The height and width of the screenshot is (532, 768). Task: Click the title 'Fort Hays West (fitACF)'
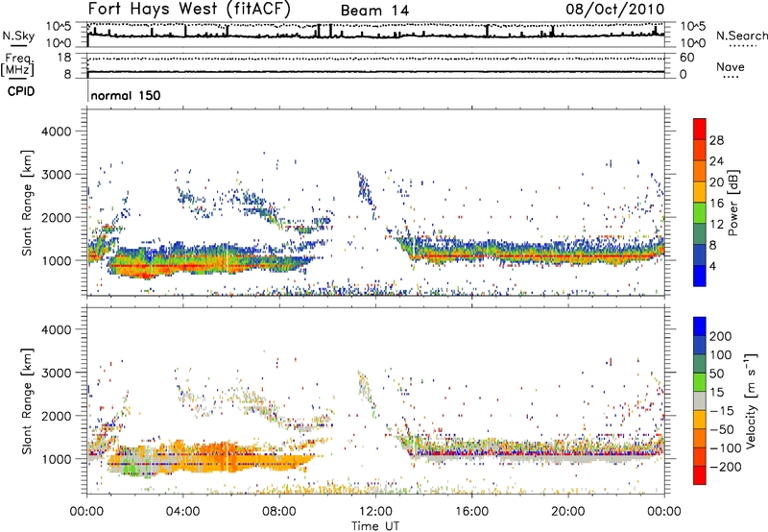click(x=189, y=9)
